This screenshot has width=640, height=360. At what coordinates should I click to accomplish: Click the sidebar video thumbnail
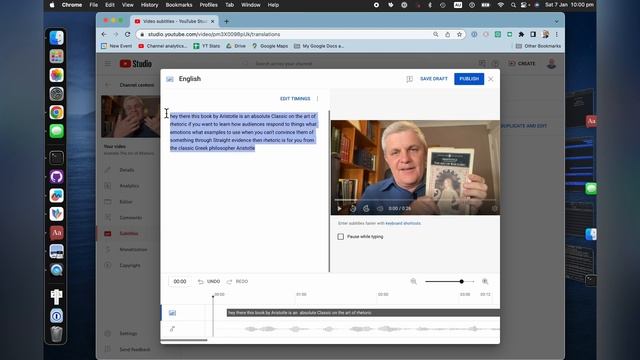[x=130, y=117]
